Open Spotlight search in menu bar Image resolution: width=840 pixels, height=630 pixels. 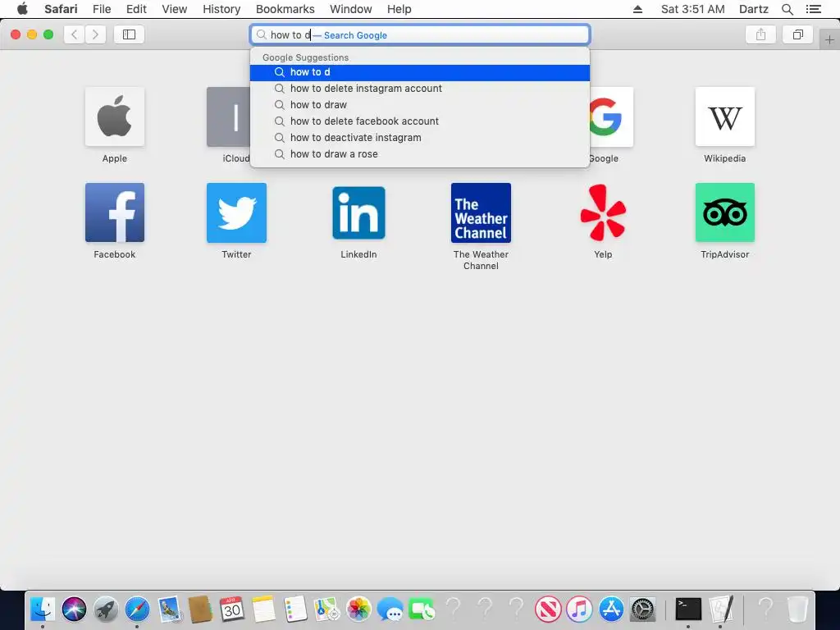[787, 9]
